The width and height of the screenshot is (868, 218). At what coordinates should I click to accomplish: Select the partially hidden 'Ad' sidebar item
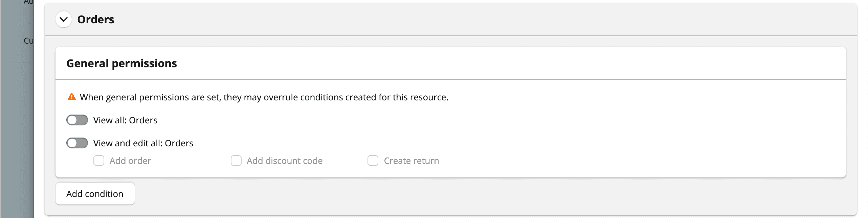tap(28, 2)
